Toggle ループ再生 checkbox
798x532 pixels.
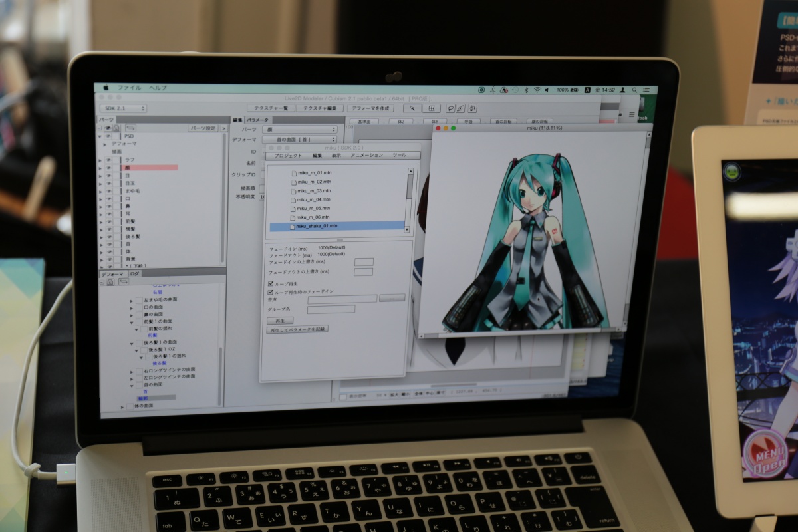point(271,283)
